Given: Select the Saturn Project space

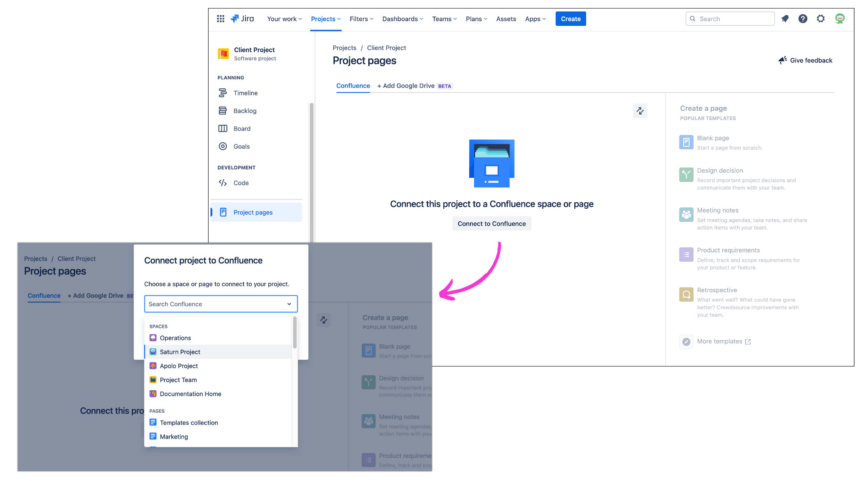Looking at the screenshot, I should click(180, 352).
